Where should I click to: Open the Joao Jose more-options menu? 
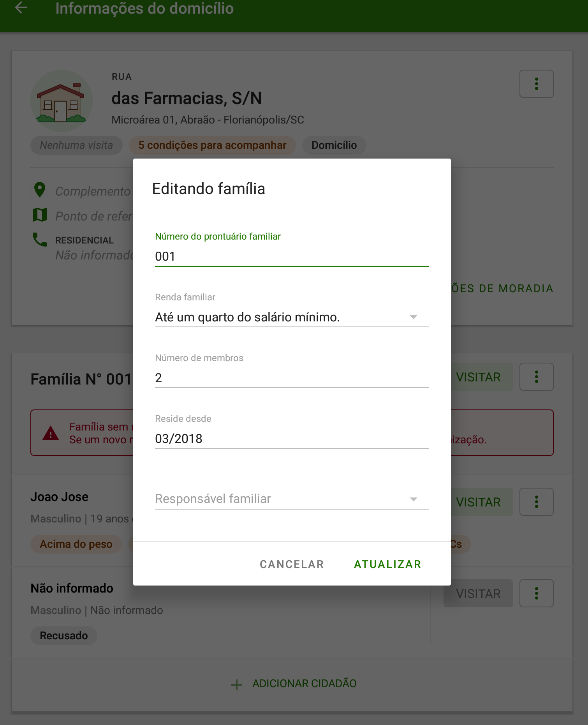pyautogui.click(x=536, y=502)
